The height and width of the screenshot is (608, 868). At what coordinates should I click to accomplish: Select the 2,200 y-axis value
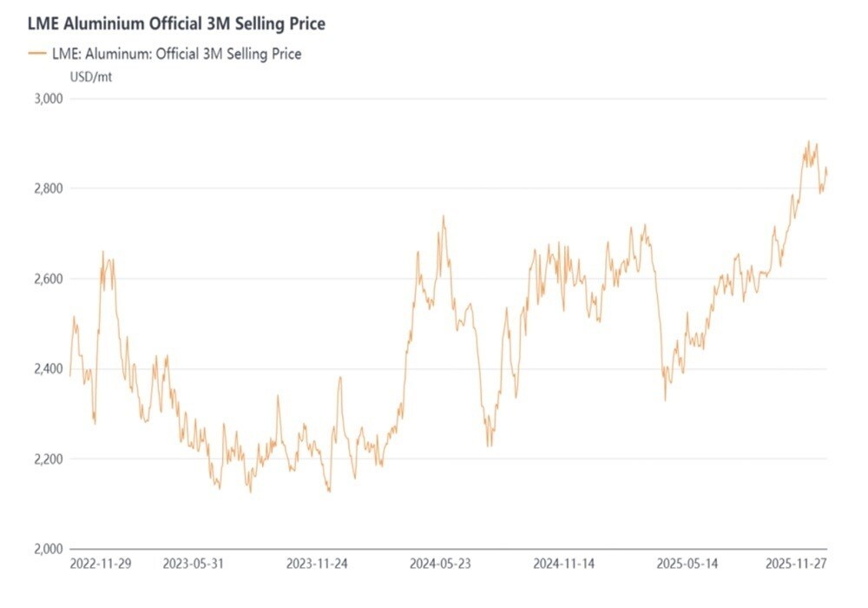coord(49,459)
